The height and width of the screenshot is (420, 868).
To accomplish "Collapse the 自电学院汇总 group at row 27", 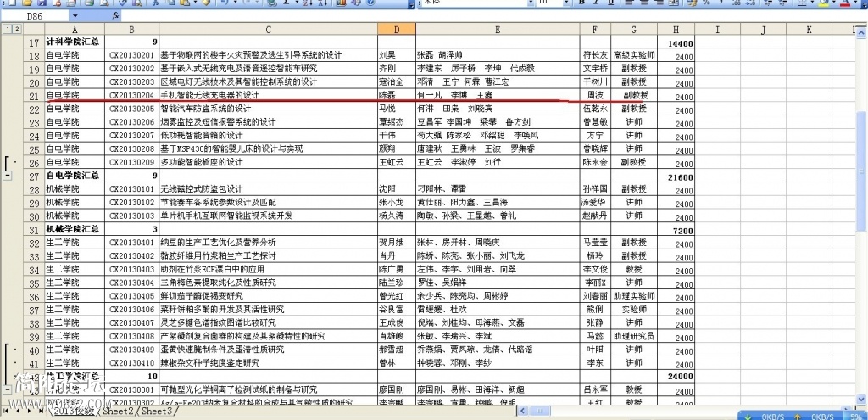I will [x=8, y=176].
